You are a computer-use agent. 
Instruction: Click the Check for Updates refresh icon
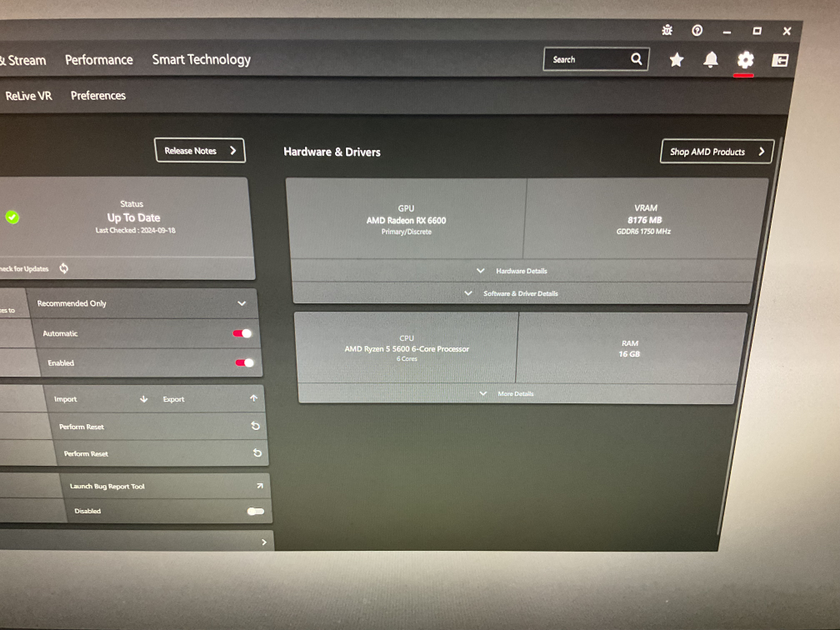[63, 268]
